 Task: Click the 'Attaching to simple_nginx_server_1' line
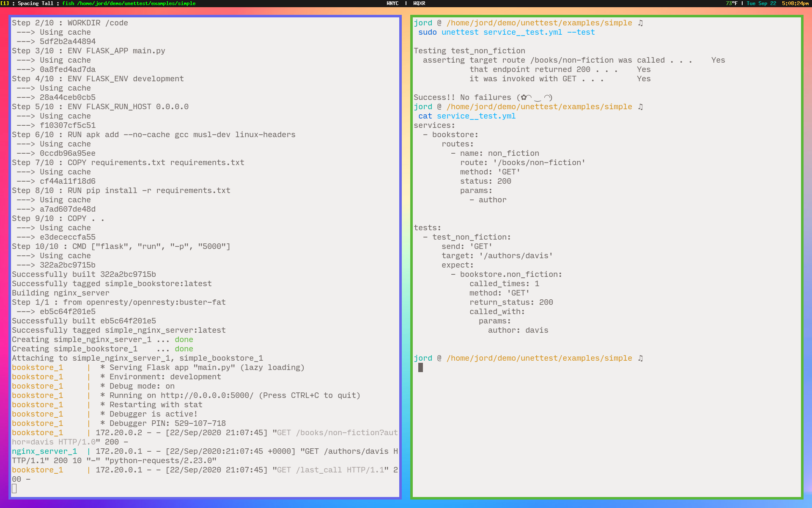click(137, 358)
